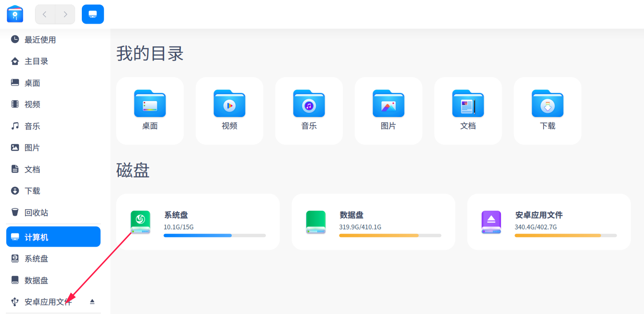Select 文档 in the sidebar
The image size is (644, 314).
point(54,169)
